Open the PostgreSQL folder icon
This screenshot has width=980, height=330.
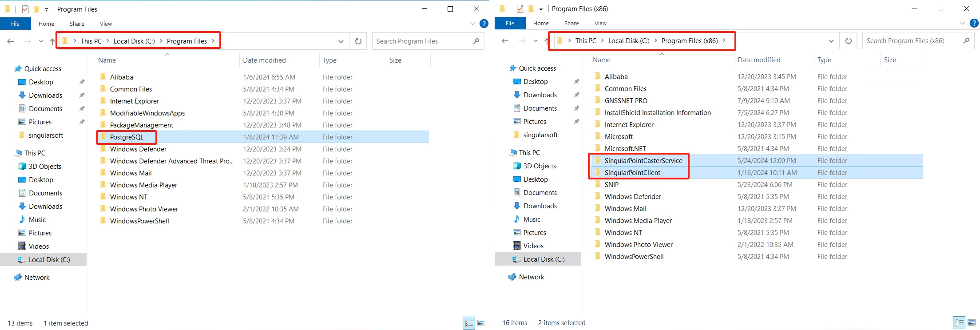click(103, 137)
